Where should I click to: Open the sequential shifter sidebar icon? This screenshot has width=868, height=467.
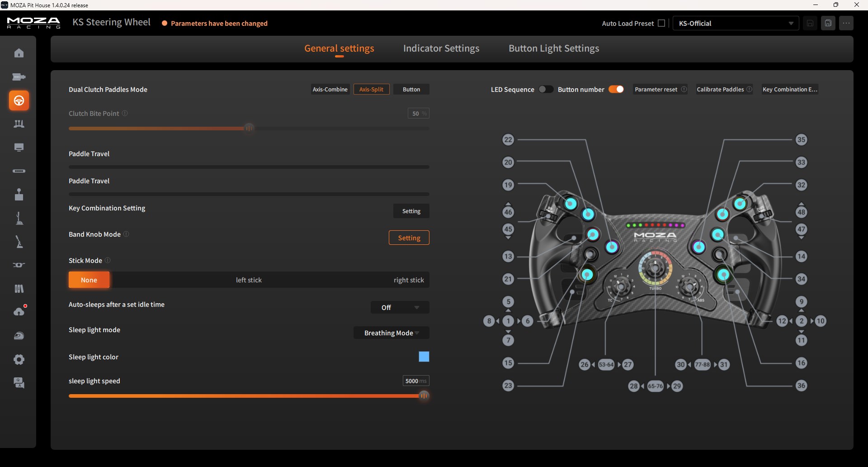pyautogui.click(x=19, y=218)
